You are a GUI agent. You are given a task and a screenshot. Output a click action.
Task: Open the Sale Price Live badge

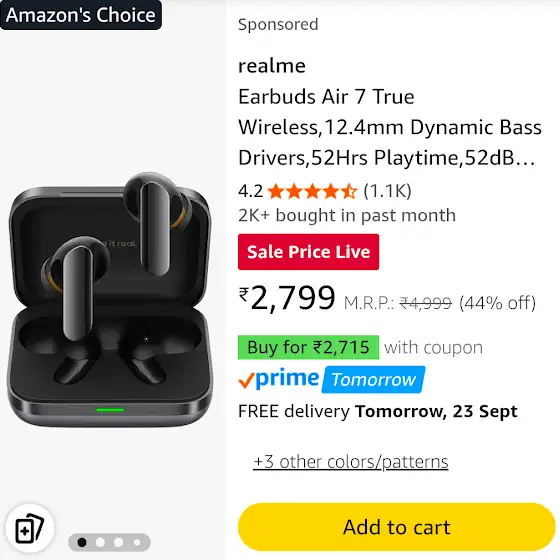[x=308, y=252]
